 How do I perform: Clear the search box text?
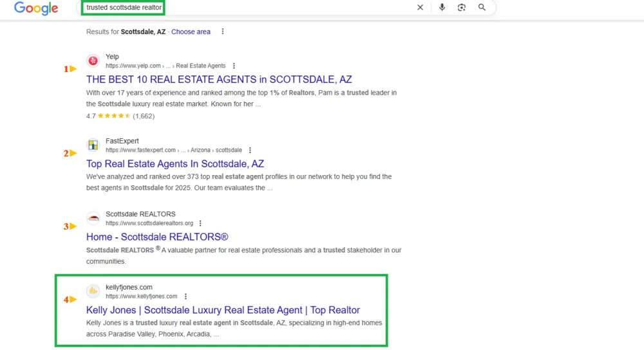pos(420,8)
